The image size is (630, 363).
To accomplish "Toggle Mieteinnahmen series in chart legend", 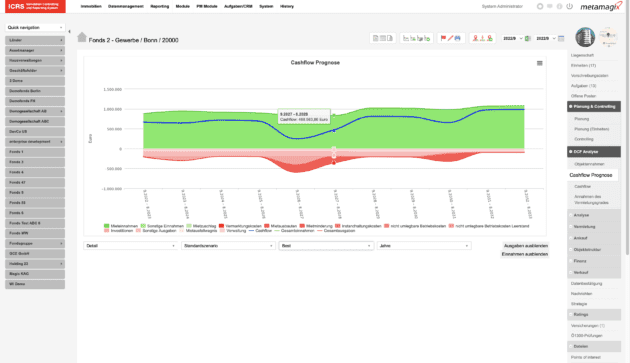I will [121, 226].
